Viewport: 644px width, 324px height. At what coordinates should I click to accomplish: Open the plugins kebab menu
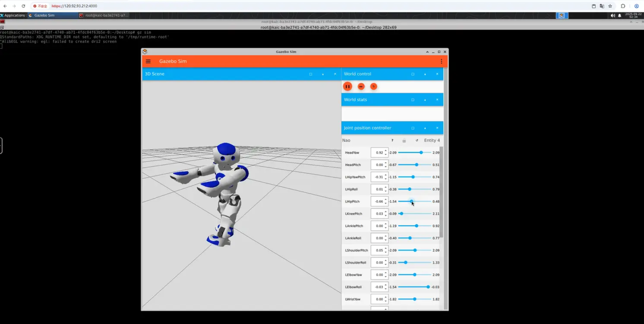pyautogui.click(x=441, y=61)
